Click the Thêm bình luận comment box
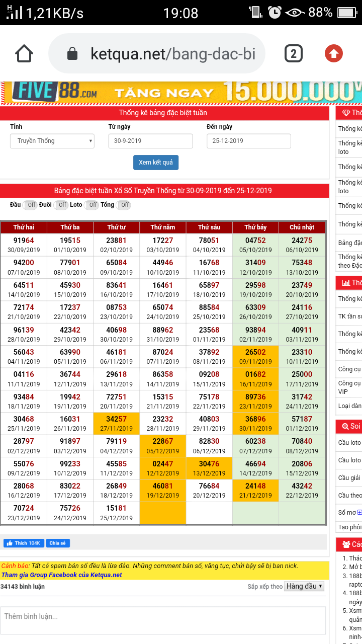The width and height of the screenshot is (362, 644). click(x=163, y=620)
